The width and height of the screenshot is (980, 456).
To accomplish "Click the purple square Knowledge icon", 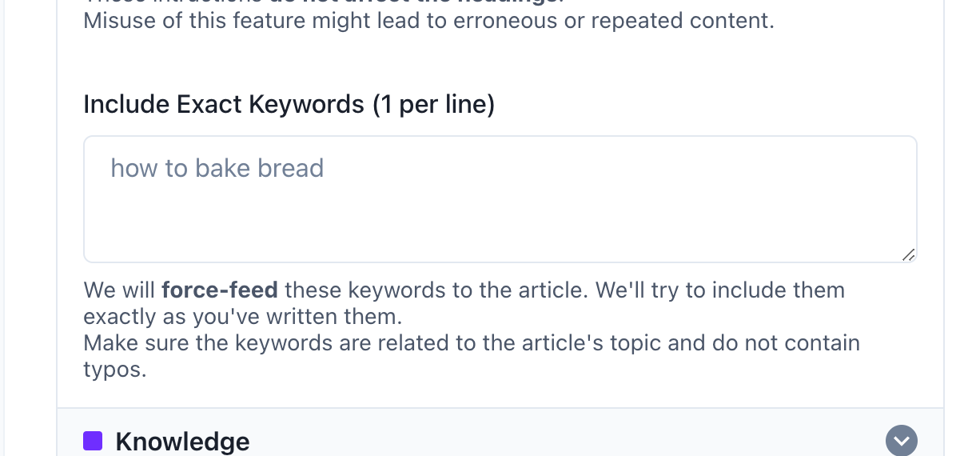I will (93, 441).
